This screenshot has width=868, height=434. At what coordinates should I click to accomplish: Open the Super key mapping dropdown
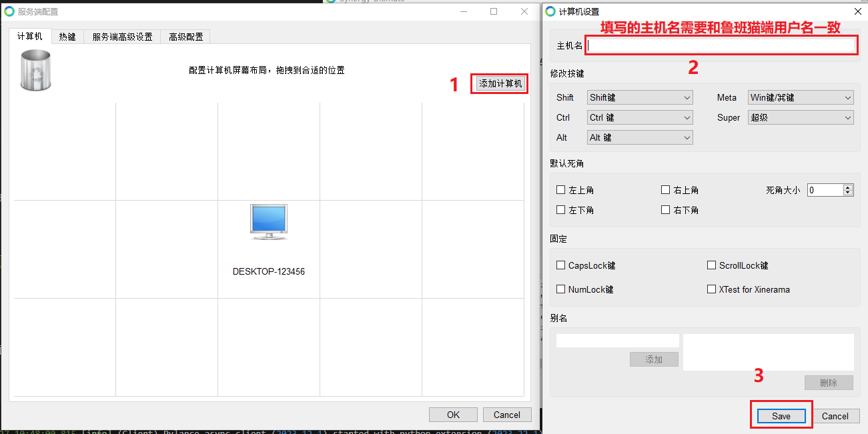click(x=801, y=117)
